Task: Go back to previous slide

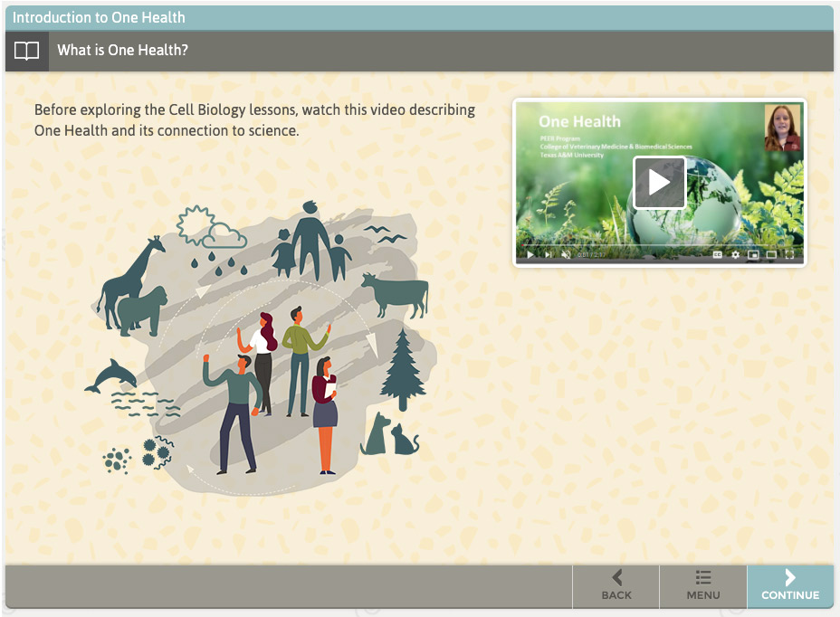Action: pos(616,586)
